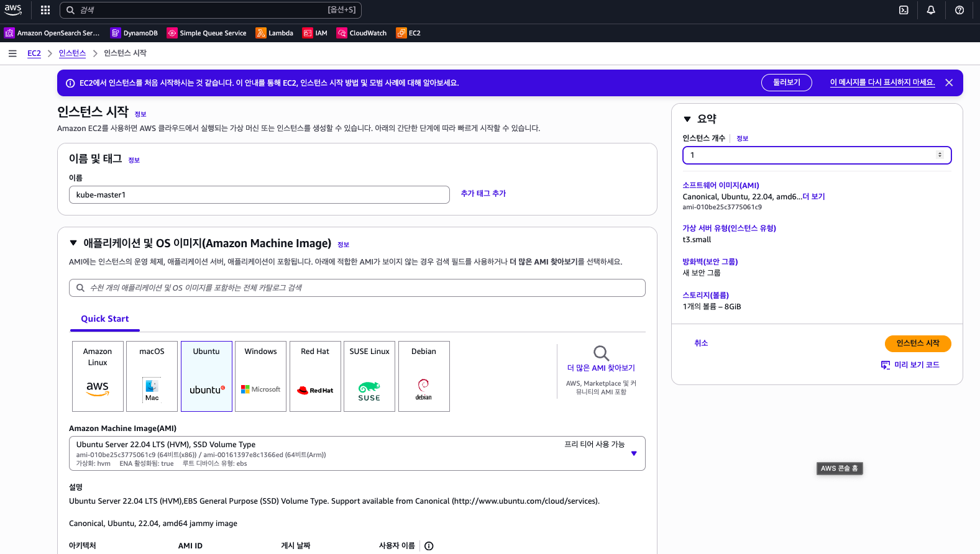The width and height of the screenshot is (980, 554).
Task: Open the 가상 서버 유형 summary link
Action: coord(729,229)
